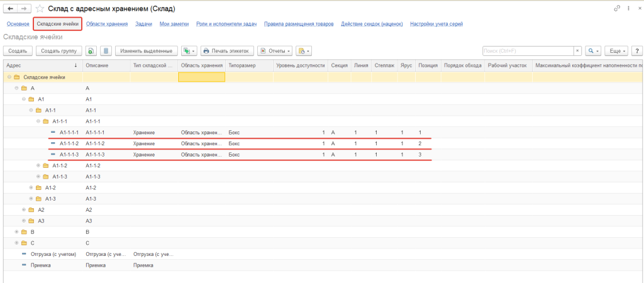Open the help question mark button
The height and width of the screenshot is (283, 644).
tap(636, 50)
